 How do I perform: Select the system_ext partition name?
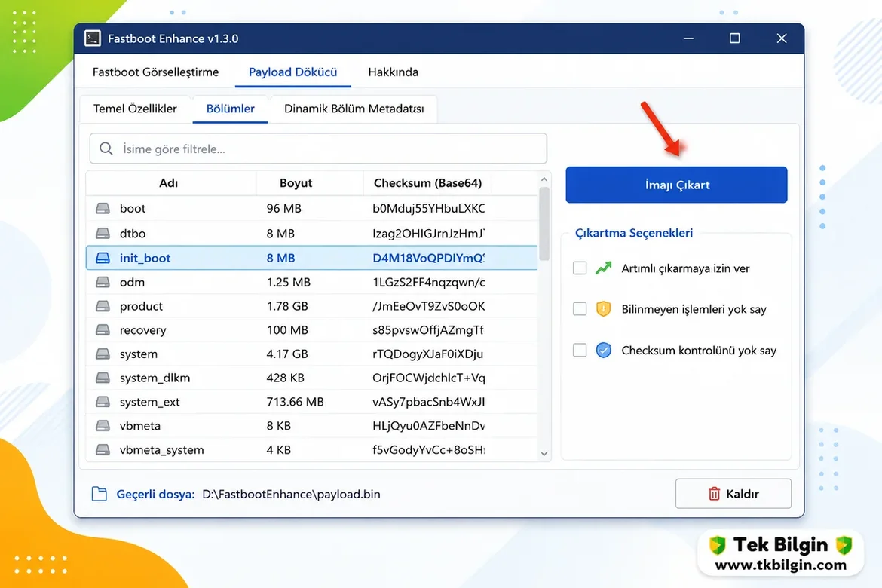point(149,402)
